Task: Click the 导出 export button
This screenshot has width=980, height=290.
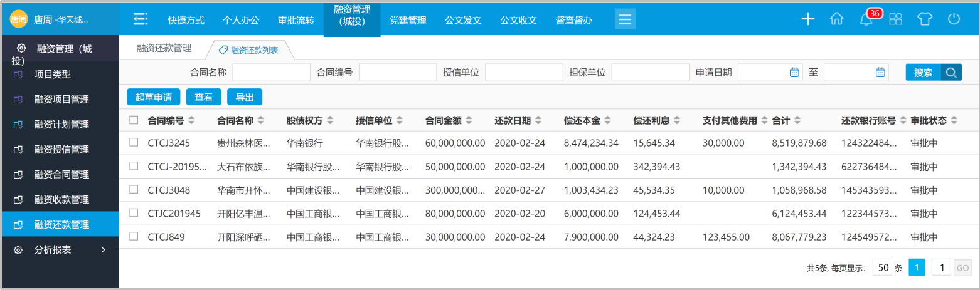Action: coord(245,97)
